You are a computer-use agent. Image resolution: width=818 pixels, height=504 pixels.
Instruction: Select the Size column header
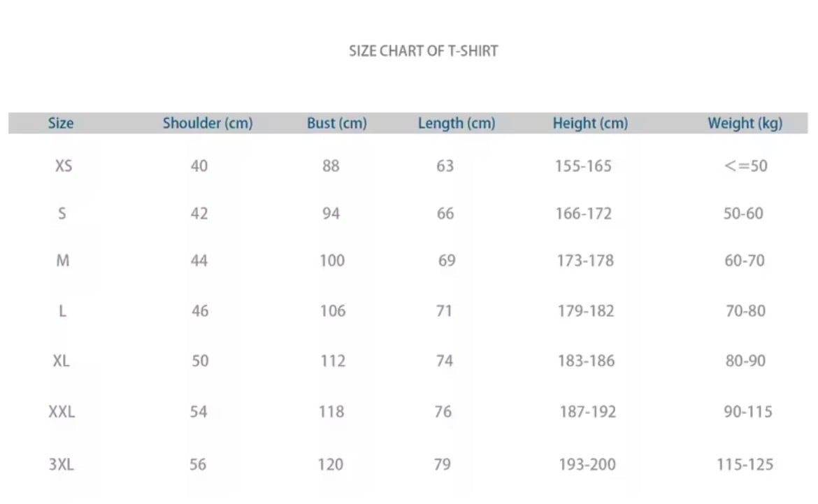[x=61, y=123]
